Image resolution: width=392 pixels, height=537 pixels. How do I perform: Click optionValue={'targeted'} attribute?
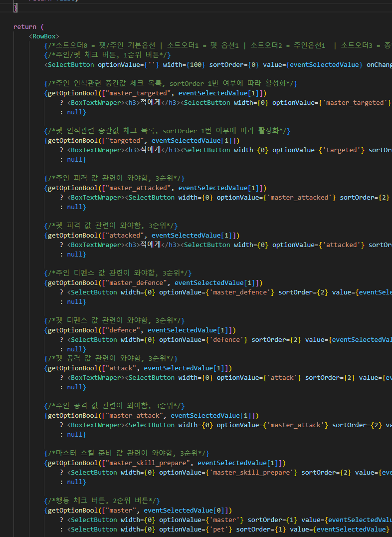click(x=318, y=150)
